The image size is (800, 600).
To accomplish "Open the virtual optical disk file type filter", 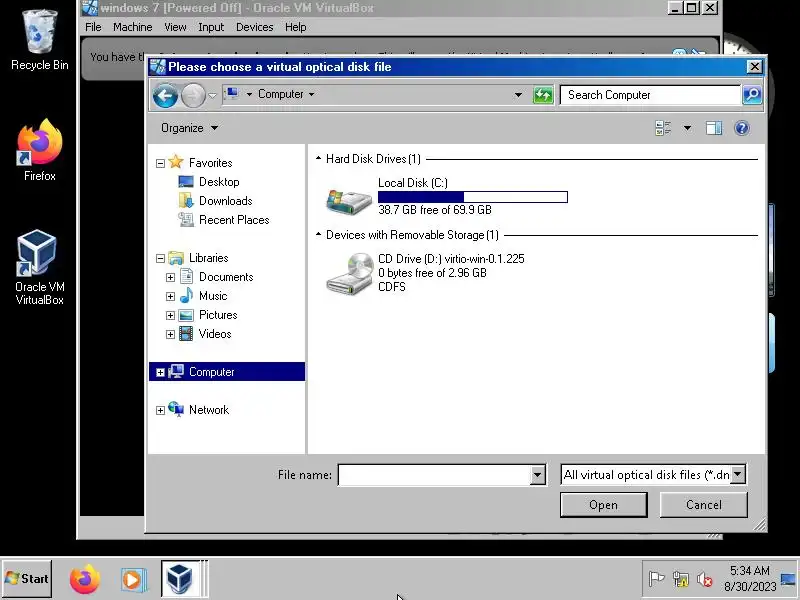I will pos(653,474).
